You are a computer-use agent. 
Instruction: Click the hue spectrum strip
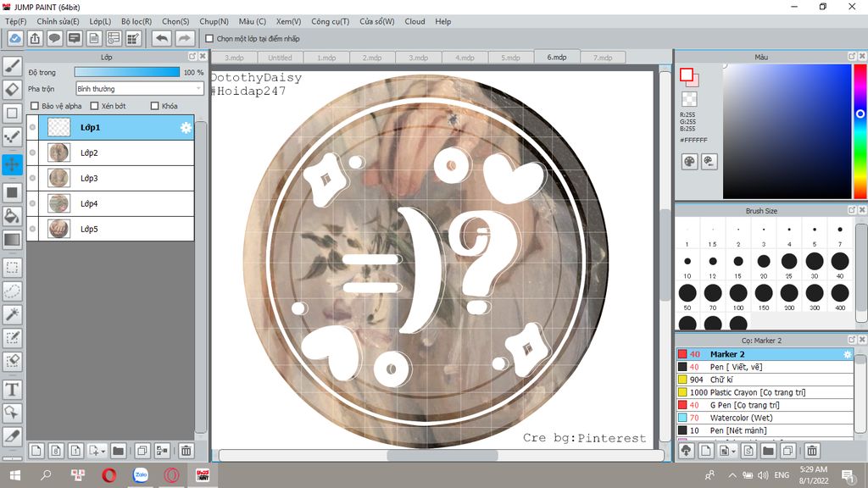[860, 131]
